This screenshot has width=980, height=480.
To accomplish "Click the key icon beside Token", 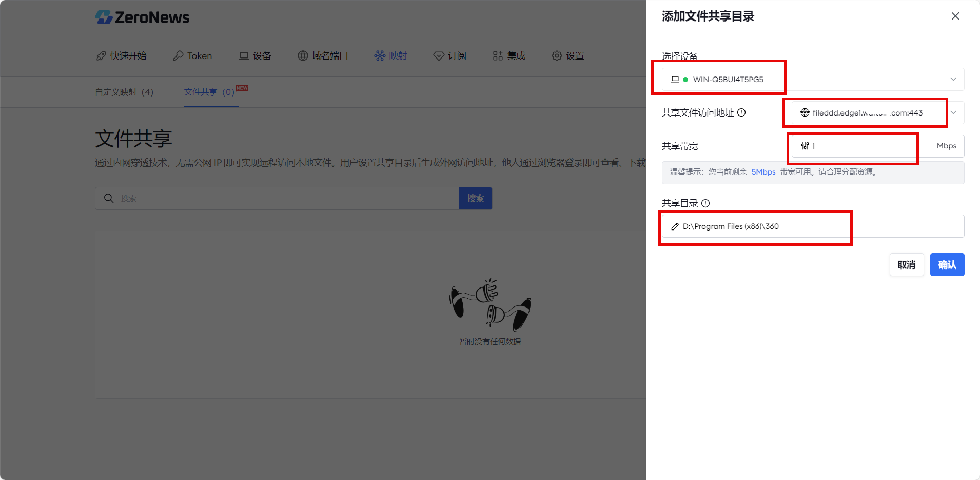I will pos(178,56).
